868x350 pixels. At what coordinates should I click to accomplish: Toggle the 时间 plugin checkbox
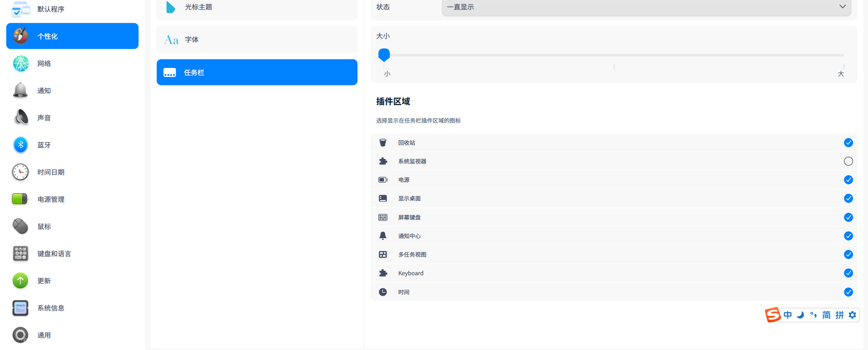(x=848, y=292)
